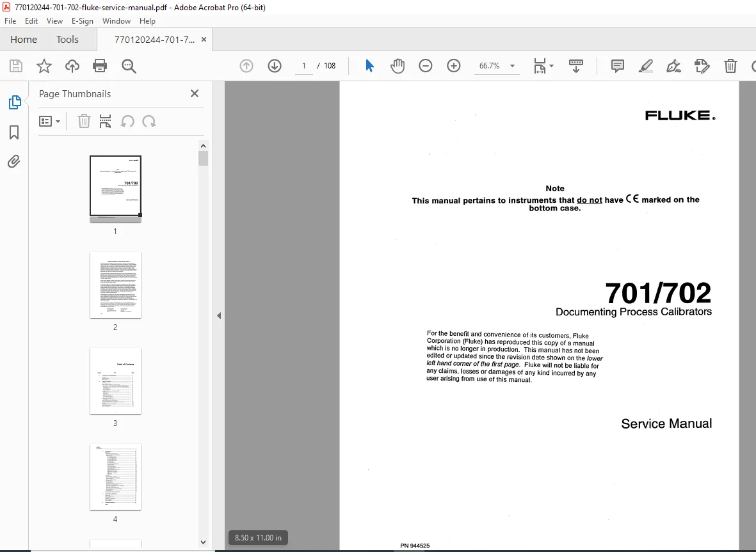Collapse the navigation pane arrow

(219, 316)
